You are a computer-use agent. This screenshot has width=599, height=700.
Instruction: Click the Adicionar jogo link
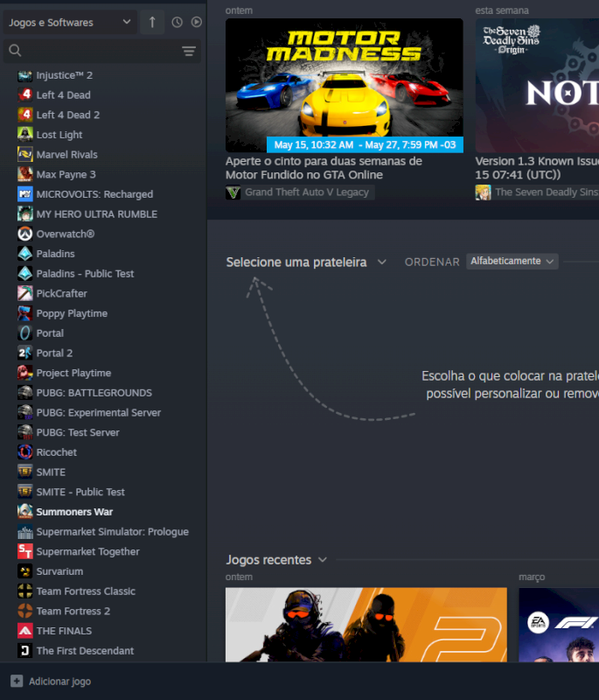[x=59, y=682]
